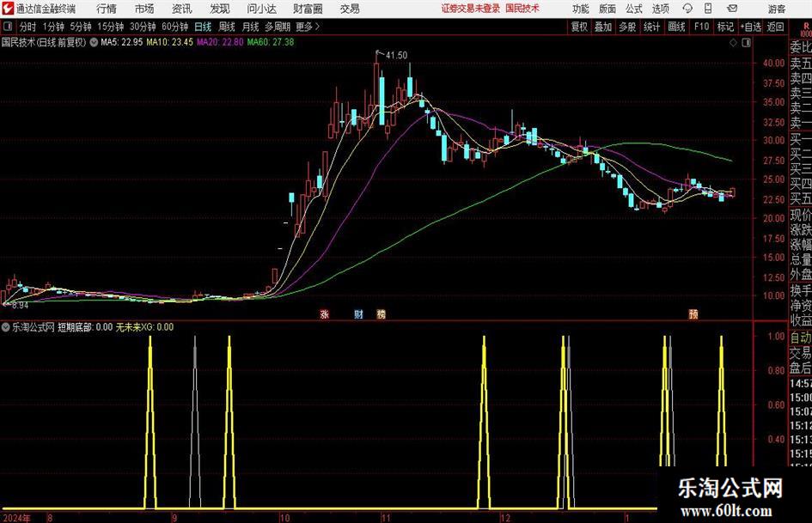This screenshot has height=523, width=812.
Task: Open the 交易 menu
Action: (350, 9)
